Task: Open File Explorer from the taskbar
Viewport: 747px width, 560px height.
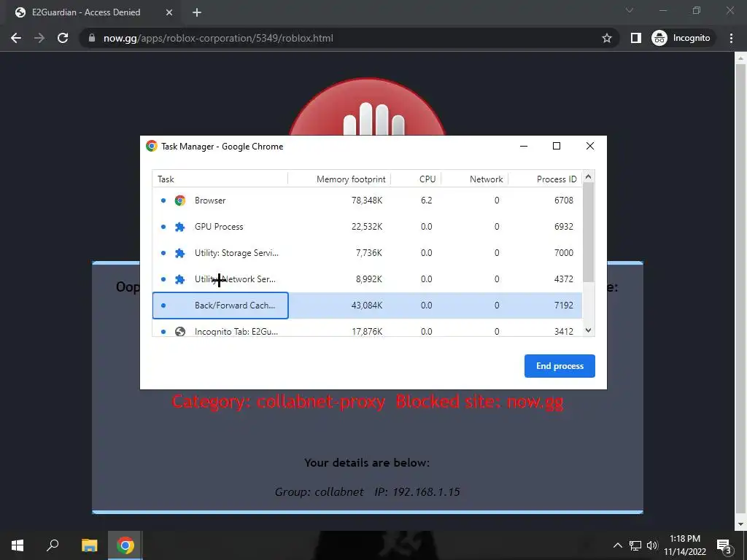Action: 89,545
